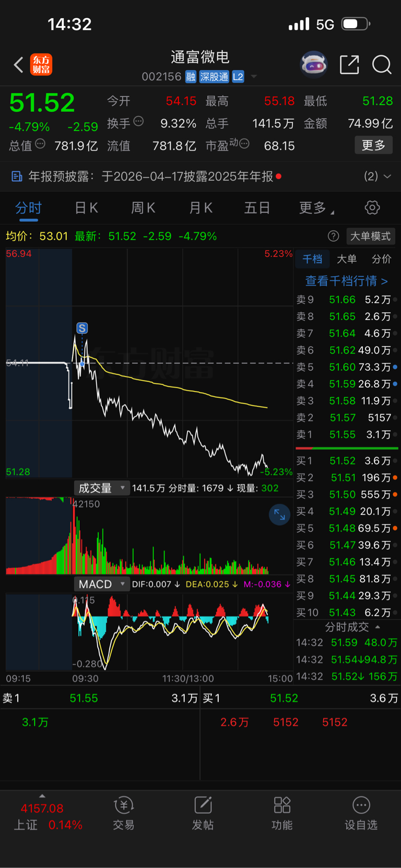Open chart settings gear icon
This screenshot has height=868, width=401.
click(372, 207)
